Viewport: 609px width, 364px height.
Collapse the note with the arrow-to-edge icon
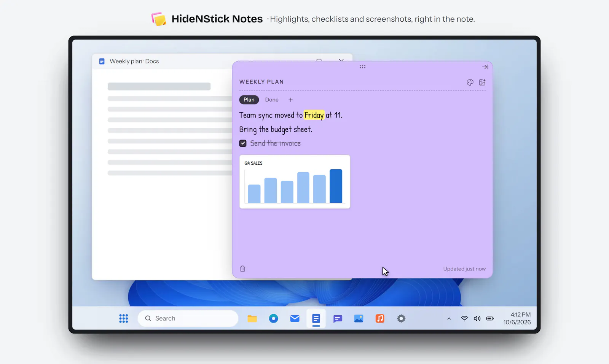click(485, 67)
